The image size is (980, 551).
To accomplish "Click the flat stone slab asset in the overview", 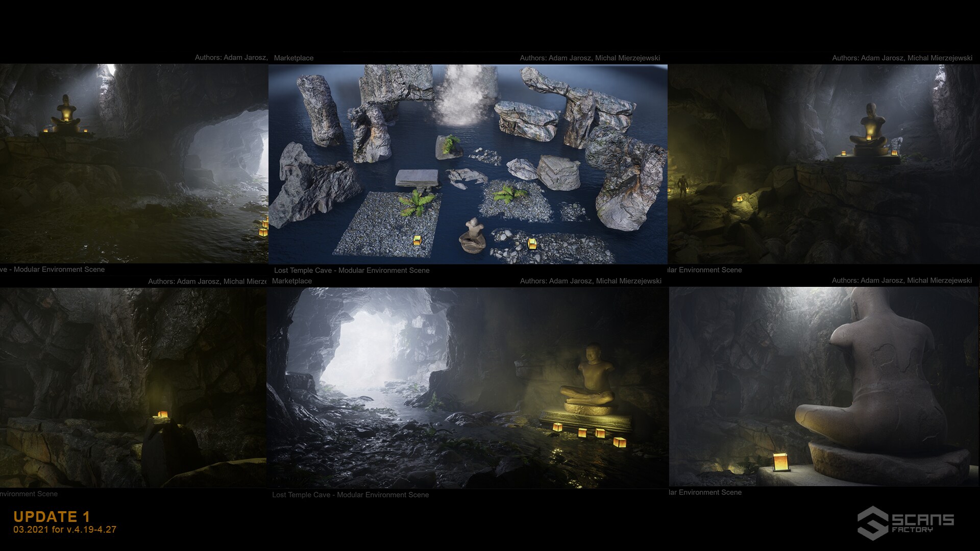I will 417,178.
